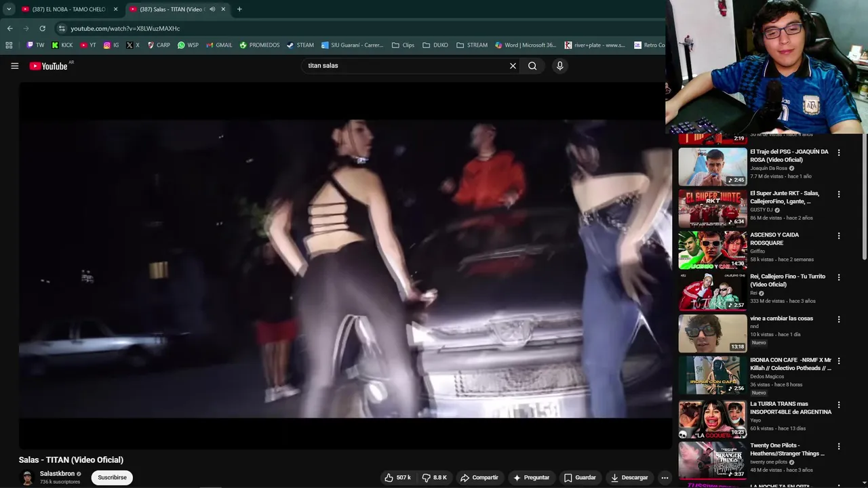The width and height of the screenshot is (868, 488).
Task: Click the Preguntar button
Action: (x=532, y=478)
